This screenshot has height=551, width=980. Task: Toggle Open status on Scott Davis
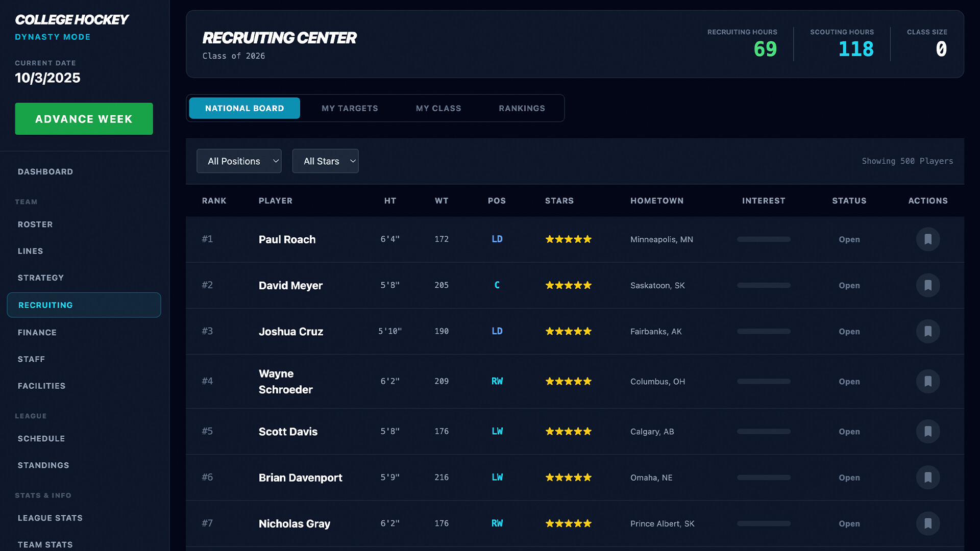[849, 431]
